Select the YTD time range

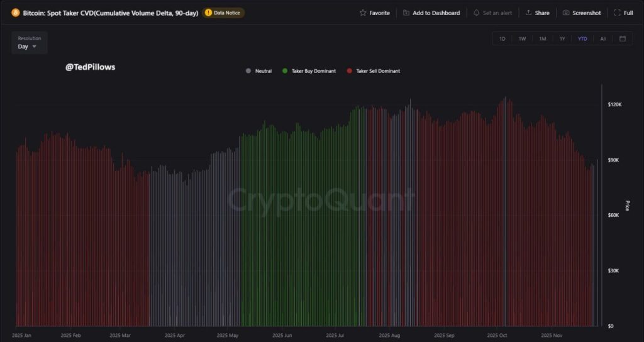click(x=582, y=39)
